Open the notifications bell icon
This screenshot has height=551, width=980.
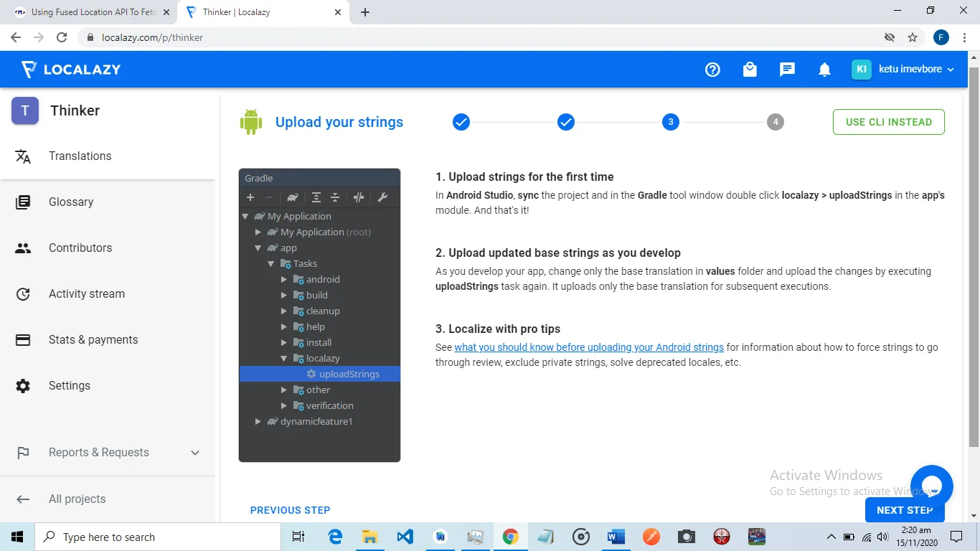pyautogui.click(x=824, y=70)
